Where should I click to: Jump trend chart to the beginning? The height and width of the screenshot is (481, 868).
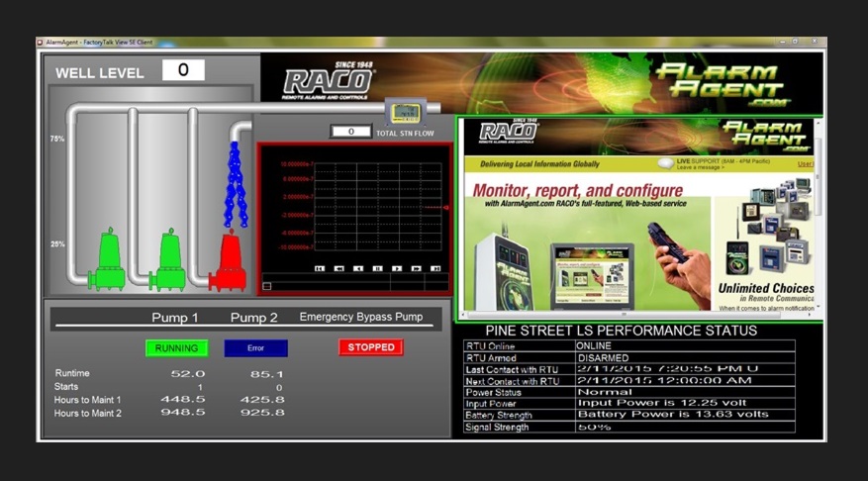(x=320, y=268)
